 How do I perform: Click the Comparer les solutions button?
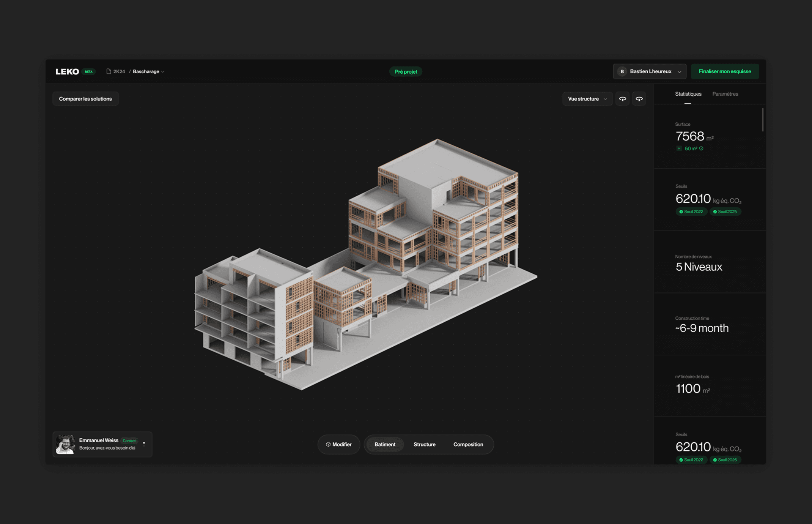click(x=85, y=99)
